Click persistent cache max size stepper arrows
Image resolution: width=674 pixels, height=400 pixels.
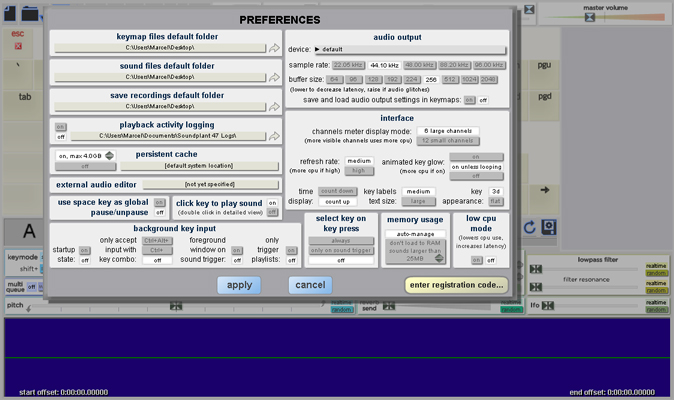coord(110,155)
